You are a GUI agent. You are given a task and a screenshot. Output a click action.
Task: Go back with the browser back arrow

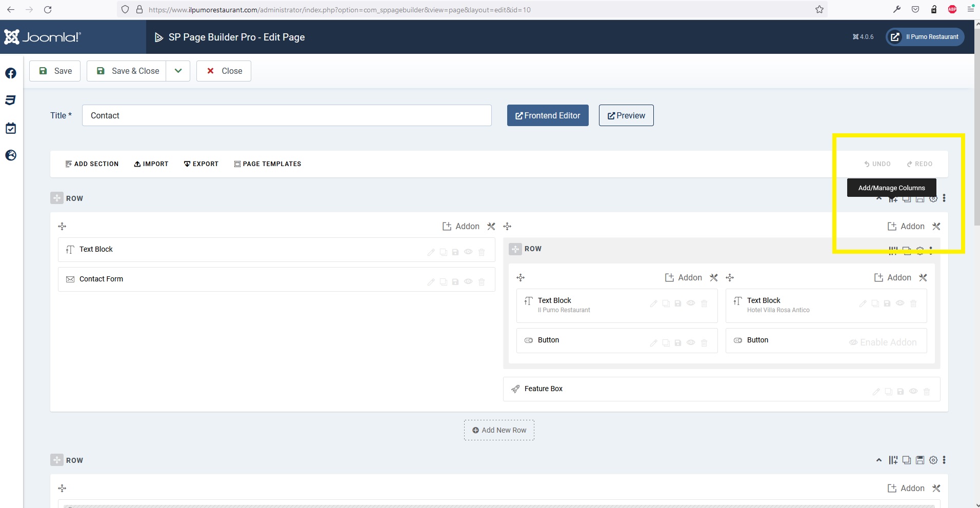[x=11, y=9]
